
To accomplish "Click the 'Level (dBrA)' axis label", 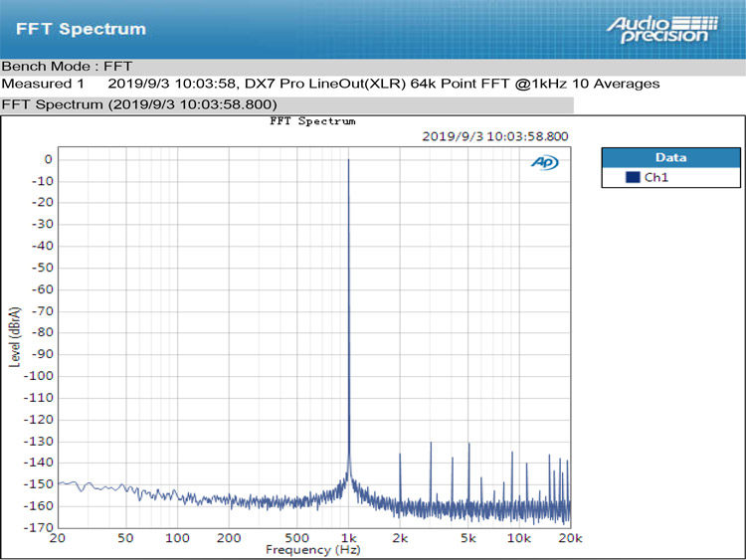I will click(15, 337).
